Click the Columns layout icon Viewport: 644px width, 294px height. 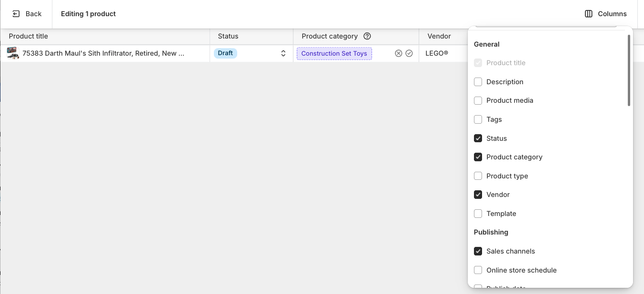(x=589, y=14)
